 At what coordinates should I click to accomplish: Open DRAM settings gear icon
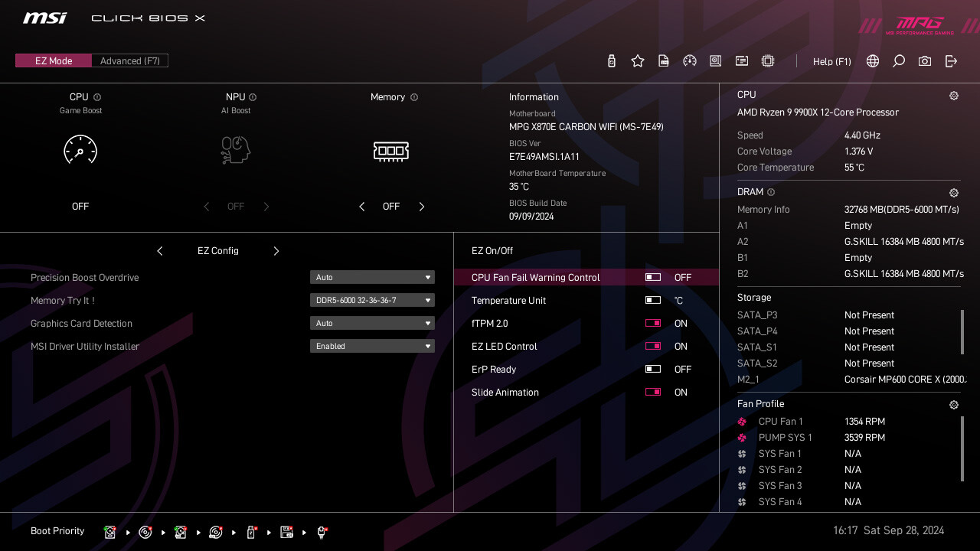954,193
